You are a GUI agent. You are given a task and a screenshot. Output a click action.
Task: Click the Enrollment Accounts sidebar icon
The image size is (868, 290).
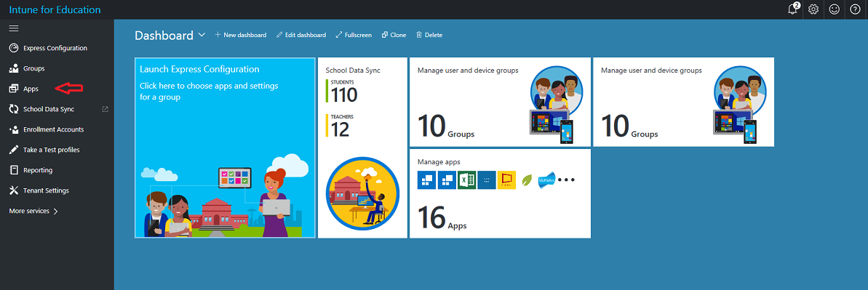[14, 129]
